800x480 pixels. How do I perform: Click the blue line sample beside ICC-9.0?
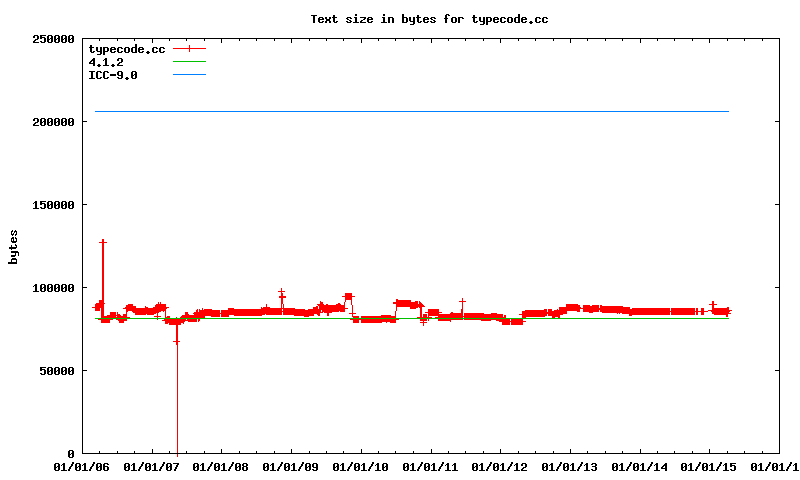pyautogui.click(x=189, y=74)
